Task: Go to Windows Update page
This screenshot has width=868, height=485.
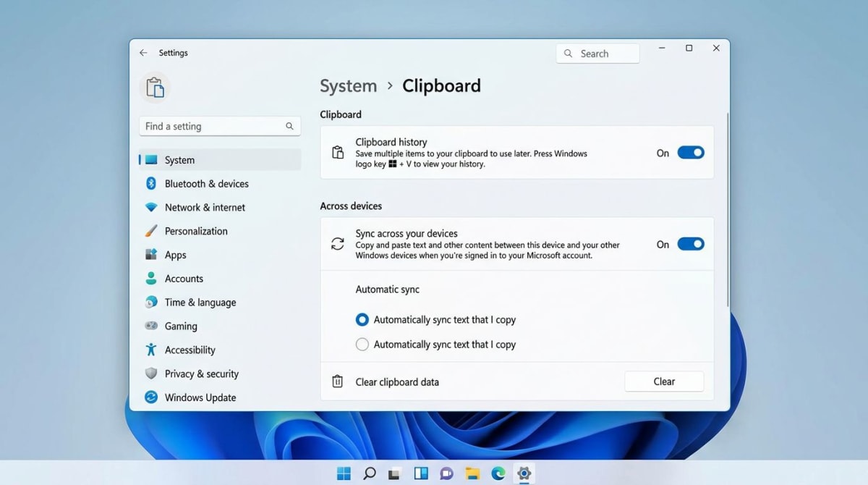Action: [220, 397]
